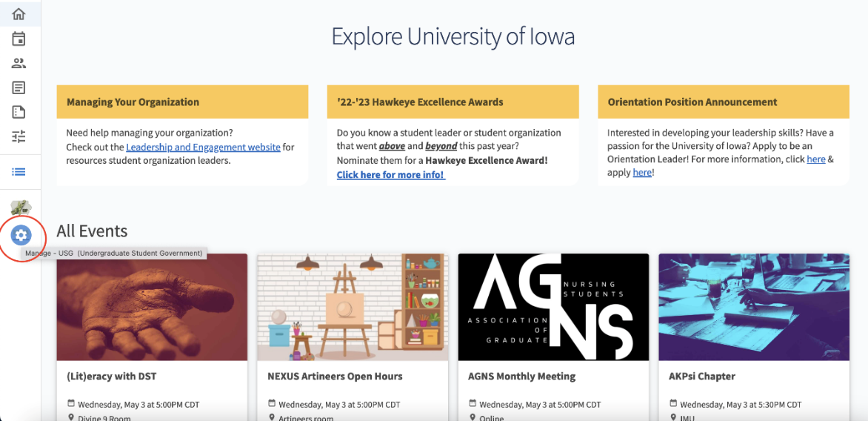Click the AKPsi Chapter 5:30PM date text
The height and width of the screenshot is (424, 868).
point(741,404)
